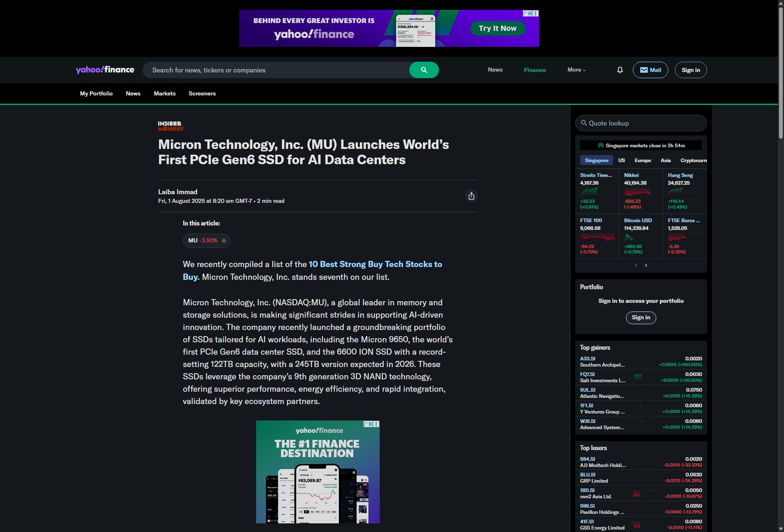Click the Singapore markets close status text

click(645, 146)
